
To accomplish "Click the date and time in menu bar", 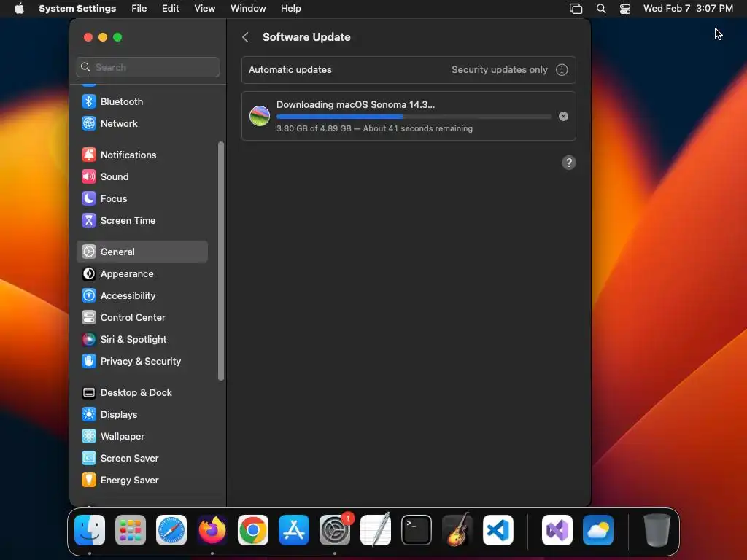I will 688,9.
